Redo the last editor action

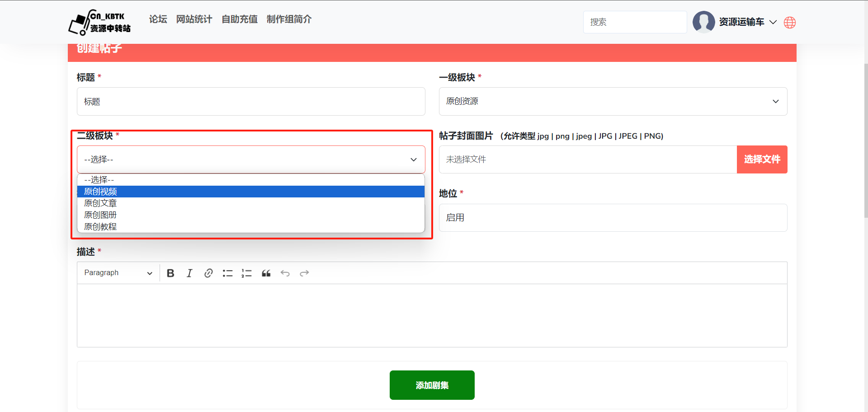pyautogui.click(x=304, y=273)
